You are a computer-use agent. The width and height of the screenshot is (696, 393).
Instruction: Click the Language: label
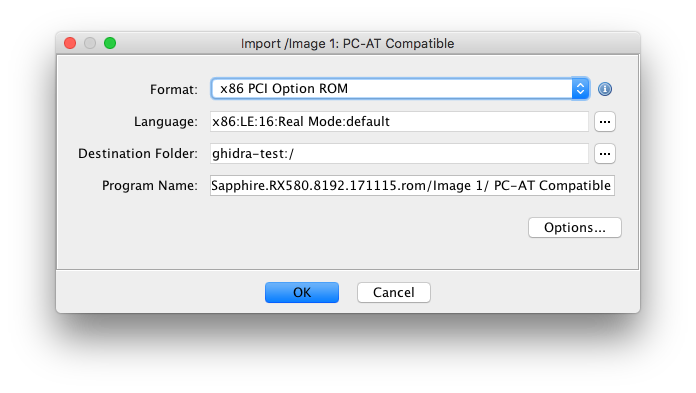[x=166, y=122]
